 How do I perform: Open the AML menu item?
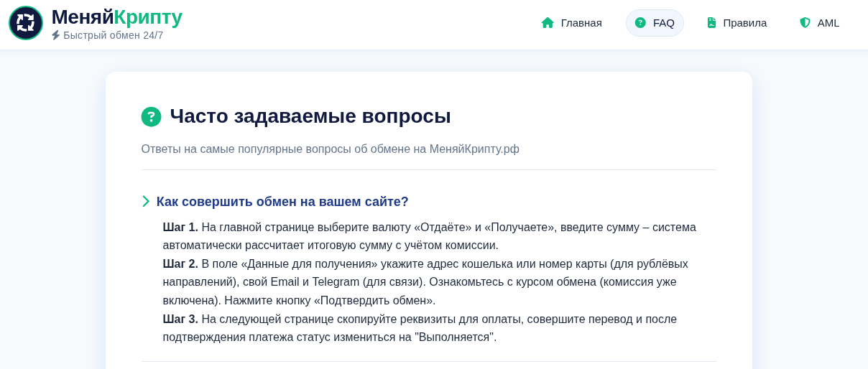[x=820, y=23]
